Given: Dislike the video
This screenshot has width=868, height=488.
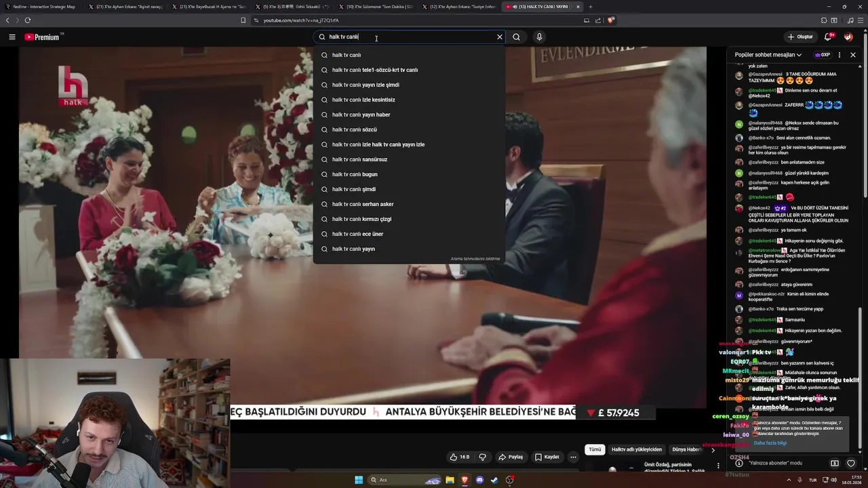Looking at the screenshot, I should [483, 457].
